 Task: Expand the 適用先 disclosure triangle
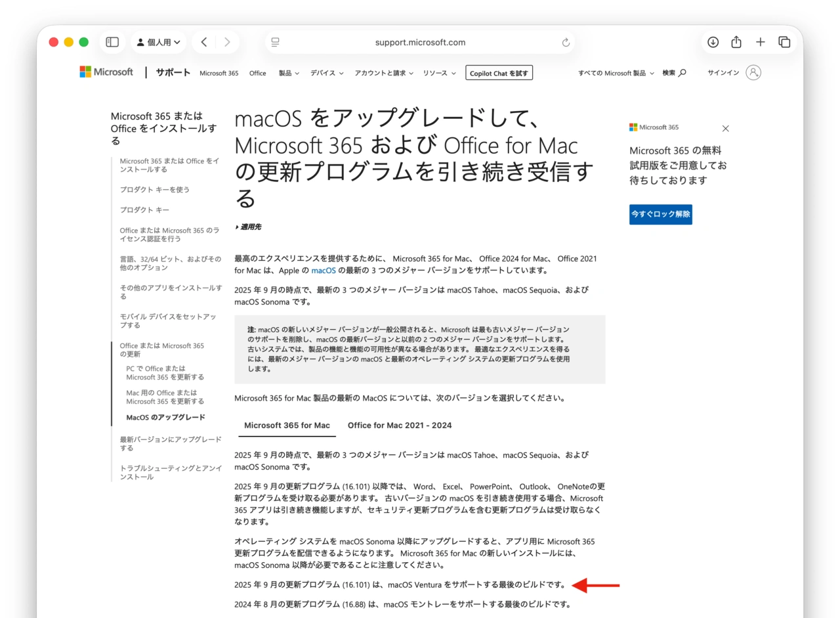point(238,227)
